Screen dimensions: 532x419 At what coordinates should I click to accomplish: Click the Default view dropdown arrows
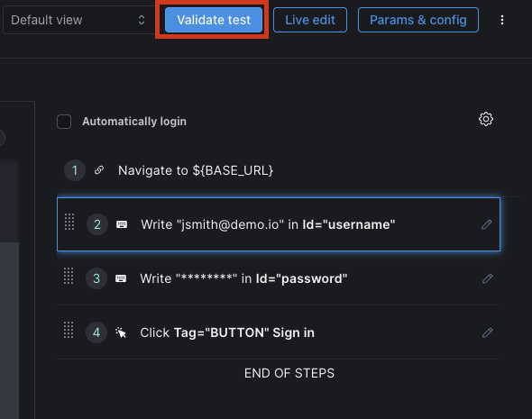pos(142,20)
